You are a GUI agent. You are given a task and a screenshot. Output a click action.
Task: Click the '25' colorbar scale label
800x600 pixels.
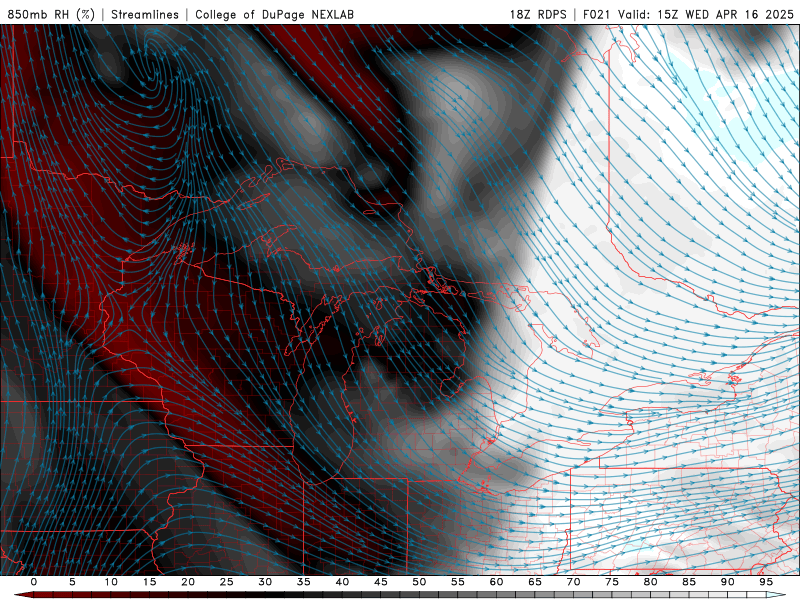[227, 582]
